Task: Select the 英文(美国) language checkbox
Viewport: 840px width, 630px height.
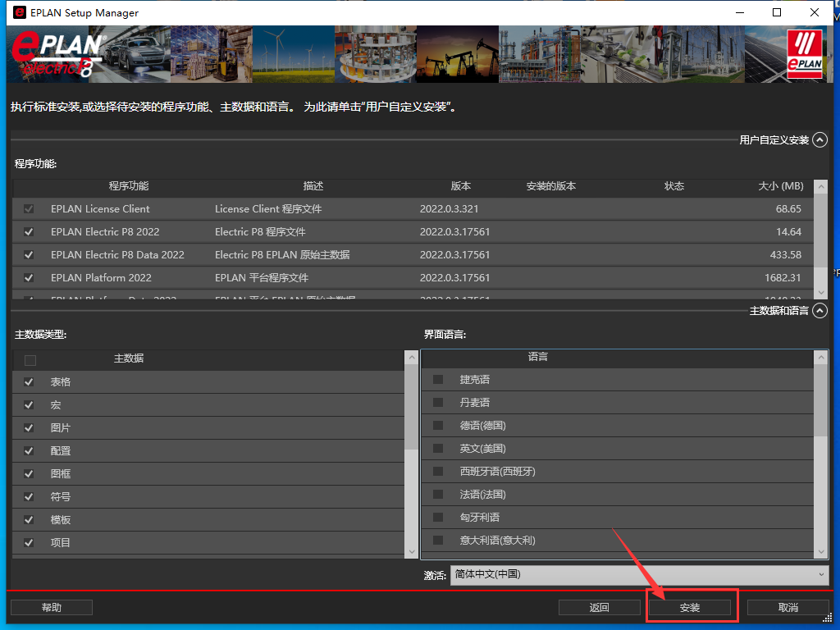Action: tap(437, 448)
